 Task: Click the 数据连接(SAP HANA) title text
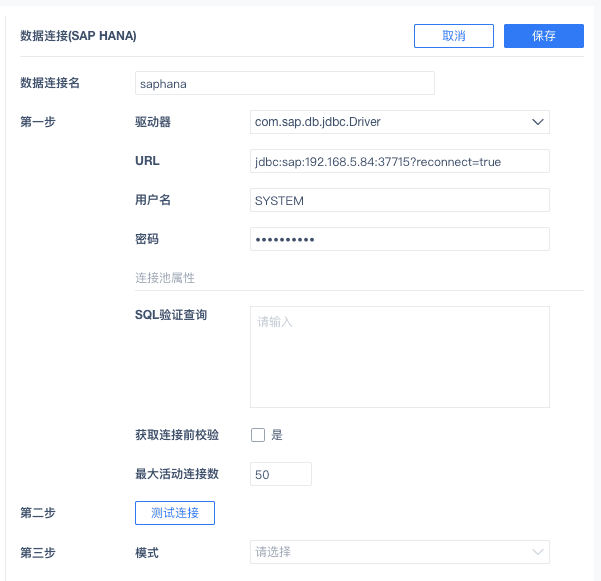pos(78,36)
